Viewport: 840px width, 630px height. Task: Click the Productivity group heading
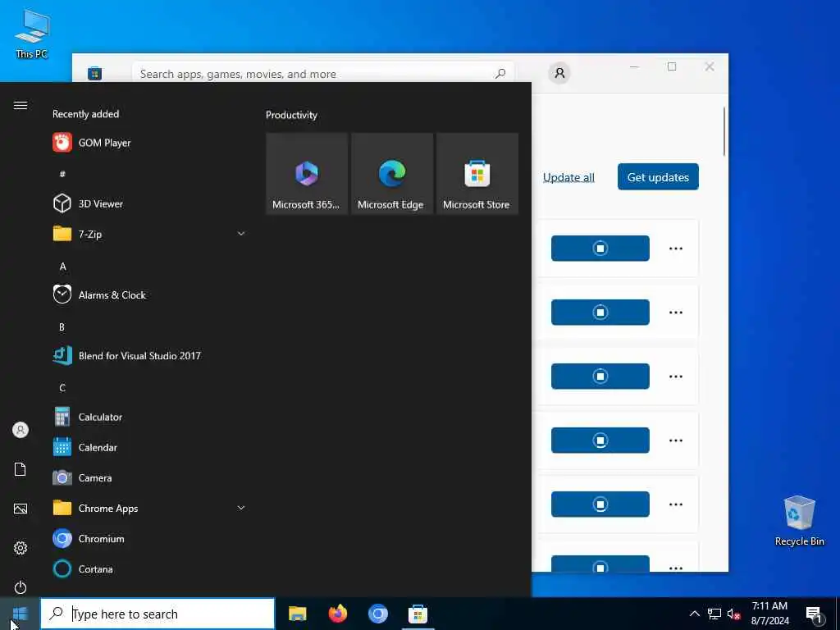click(291, 115)
